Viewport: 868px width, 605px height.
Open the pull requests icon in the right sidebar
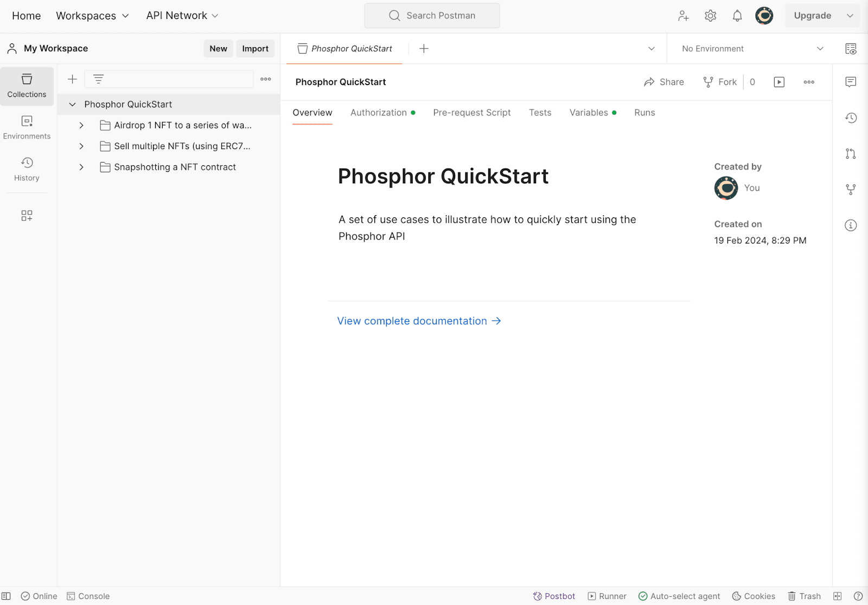point(851,153)
